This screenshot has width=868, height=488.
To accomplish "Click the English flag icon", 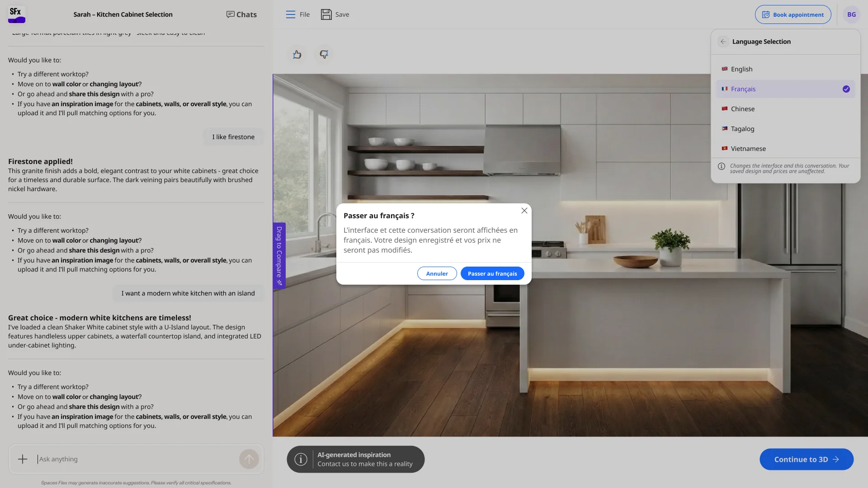I will point(725,69).
